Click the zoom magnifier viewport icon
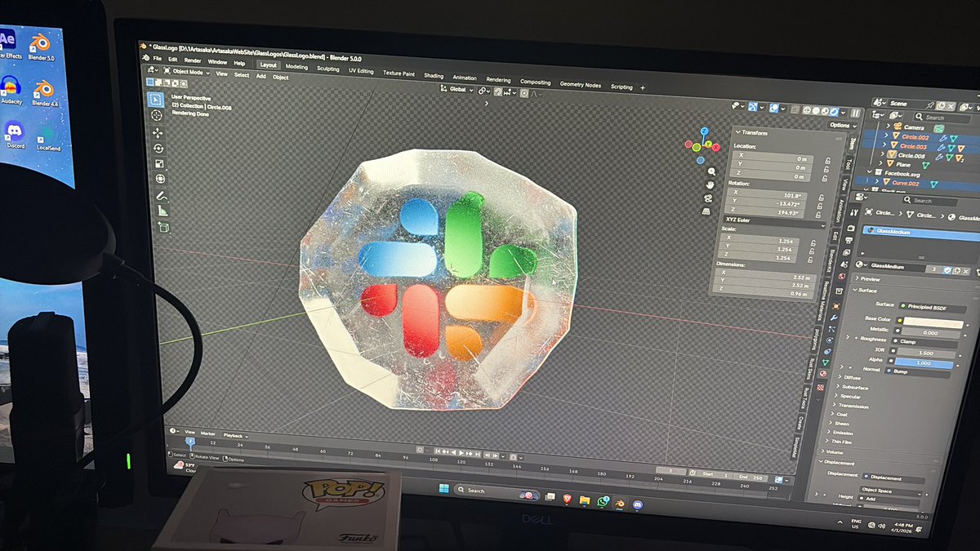The height and width of the screenshot is (551, 980). point(710,171)
